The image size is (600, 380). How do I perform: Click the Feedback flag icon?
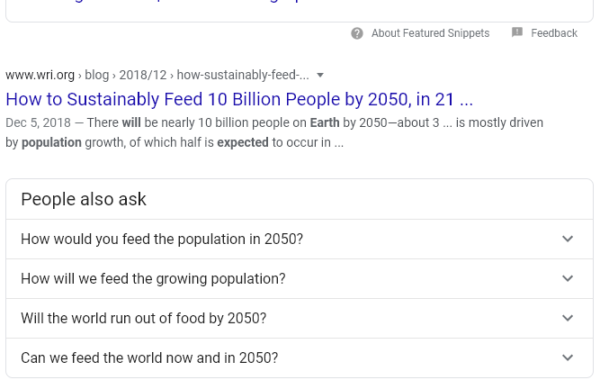517,32
